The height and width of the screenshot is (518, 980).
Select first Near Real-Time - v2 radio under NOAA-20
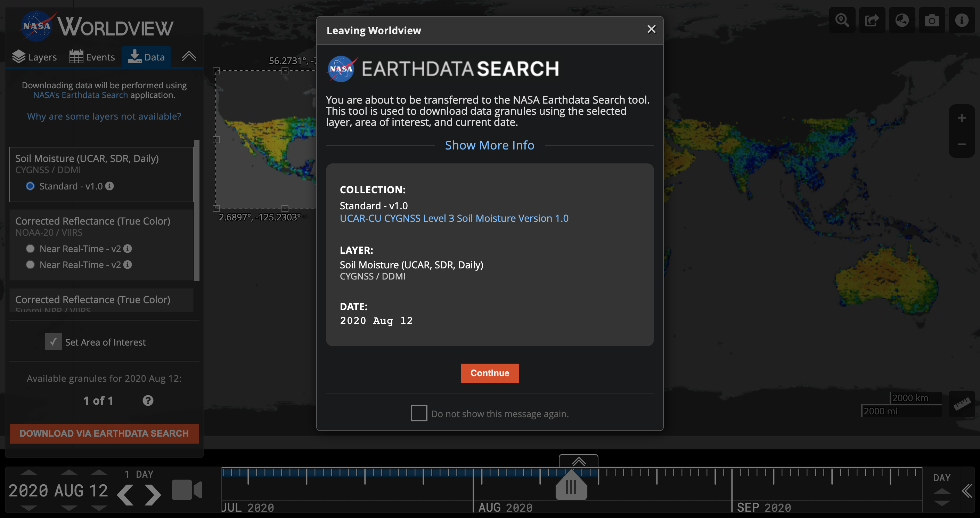click(x=30, y=249)
